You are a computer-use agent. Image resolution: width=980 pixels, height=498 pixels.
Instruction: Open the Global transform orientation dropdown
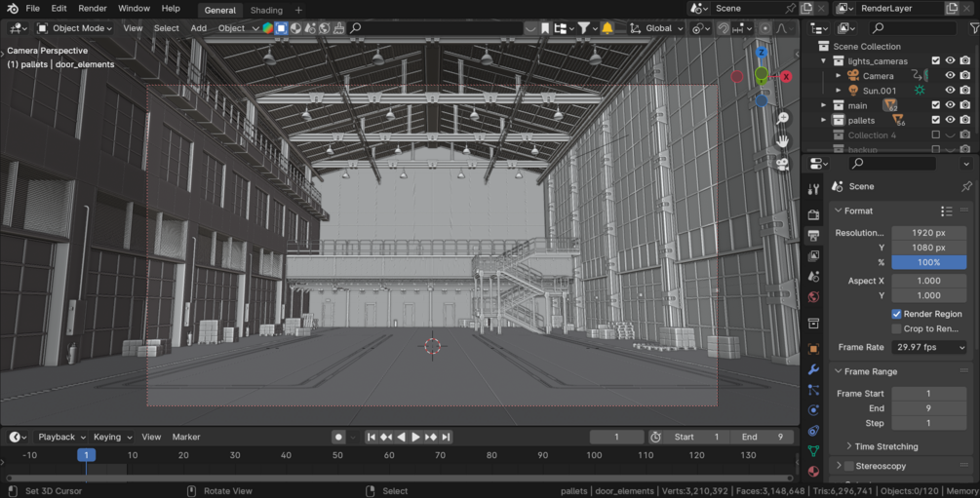pos(657,28)
